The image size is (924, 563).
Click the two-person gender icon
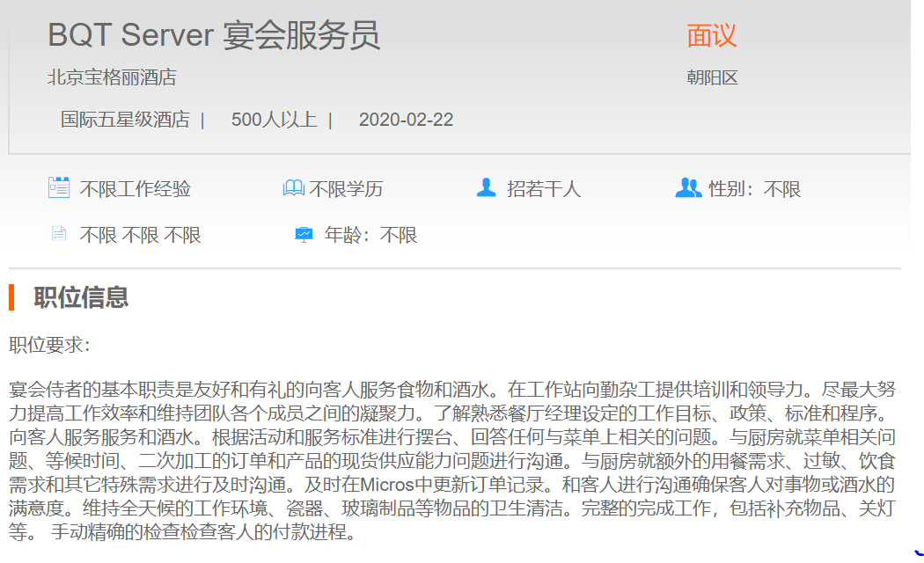pyautogui.click(x=688, y=187)
